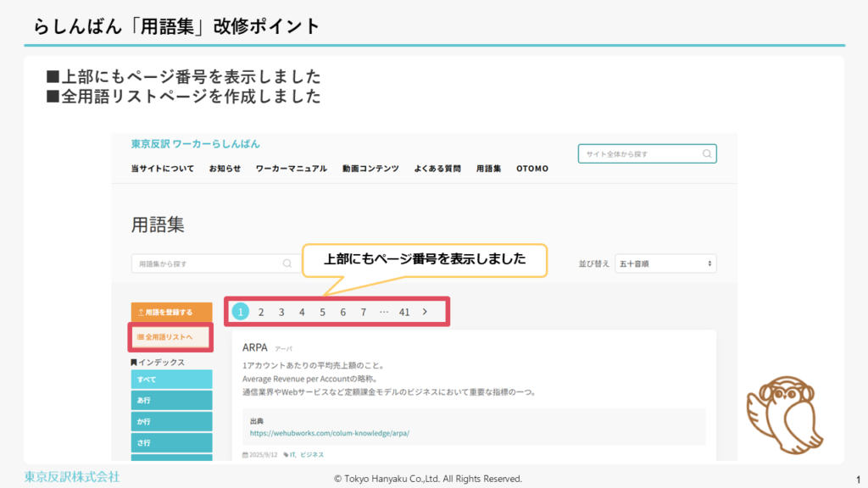Click the 東京反訳 ワーカーらしんばん site title
The height and width of the screenshot is (488, 868).
pos(195,144)
